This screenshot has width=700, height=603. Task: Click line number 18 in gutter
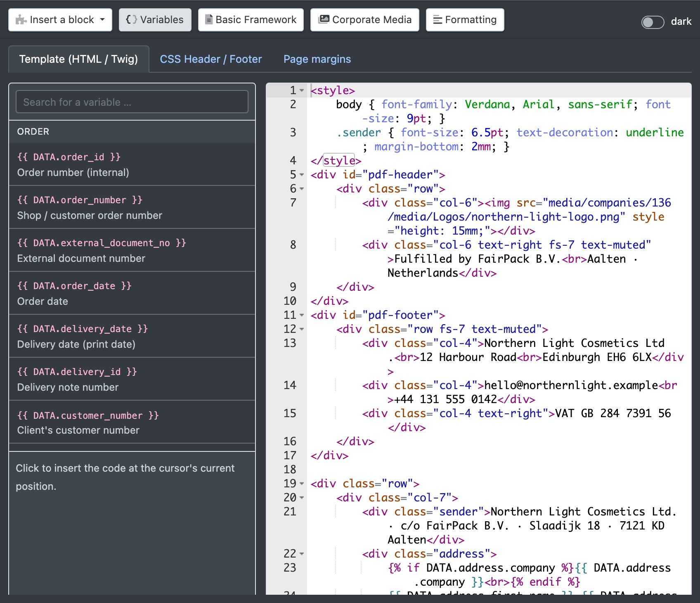[x=290, y=470]
